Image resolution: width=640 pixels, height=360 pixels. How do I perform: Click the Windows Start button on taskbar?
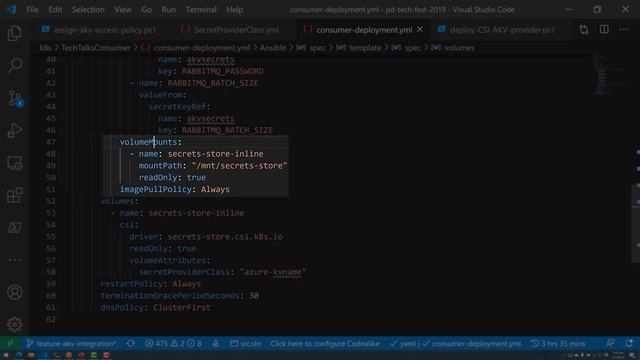[x=6, y=355]
